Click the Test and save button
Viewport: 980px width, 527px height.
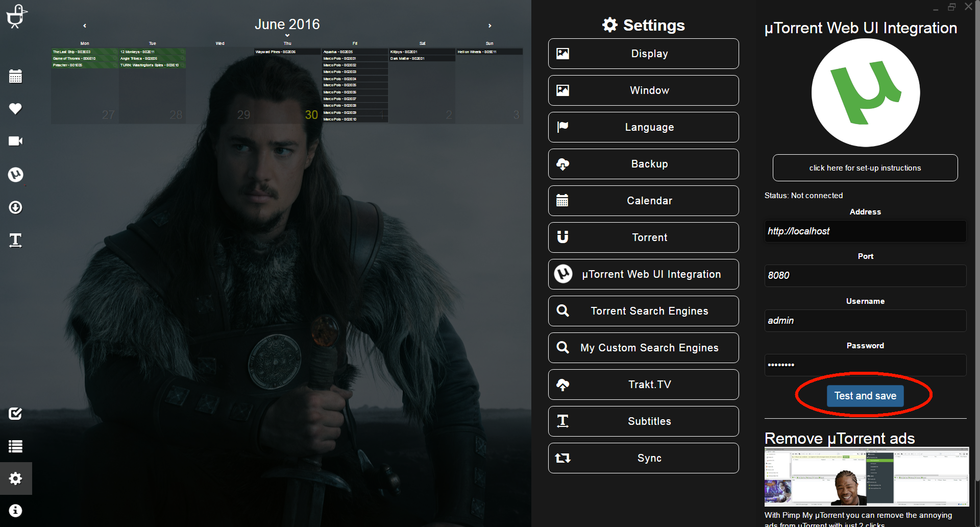click(x=865, y=396)
